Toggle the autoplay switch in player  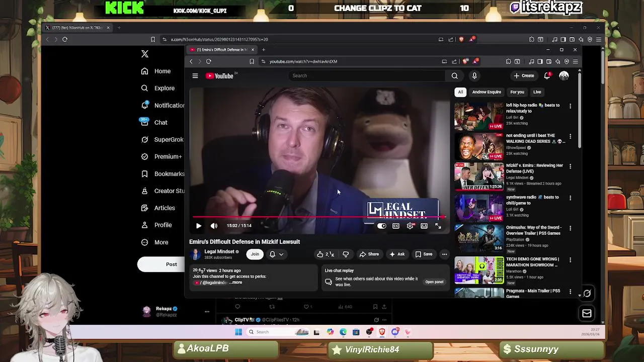coord(382,226)
